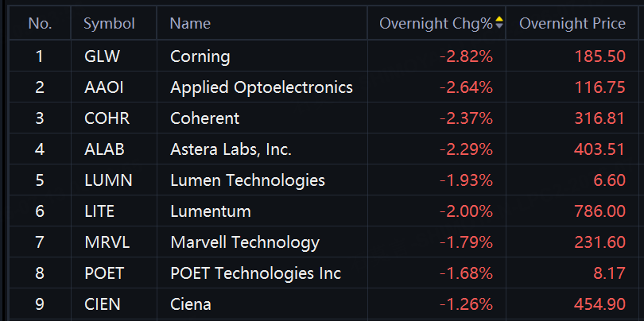Viewport: 644px width, 321px height.
Task: Click the Symbol column header
Action: coord(109,23)
